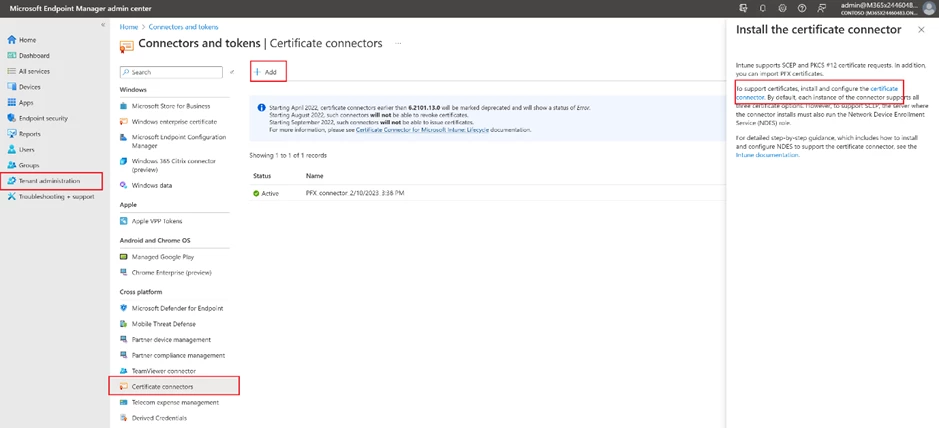Click the Active status of PFX connector

[x=266, y=193]
